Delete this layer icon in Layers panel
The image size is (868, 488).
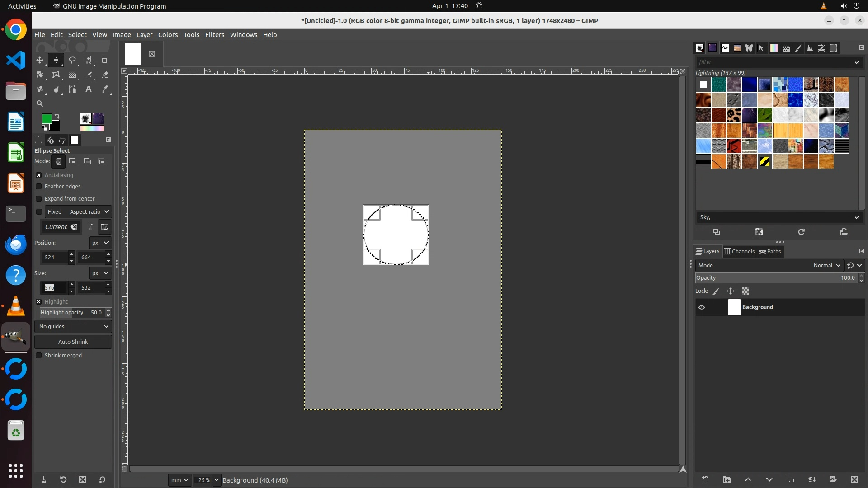[854, 479]
